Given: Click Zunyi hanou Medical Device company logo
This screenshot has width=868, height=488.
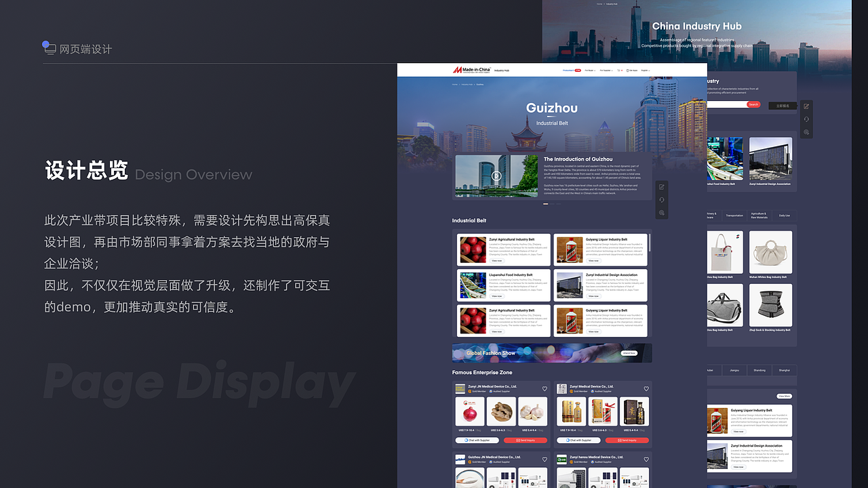Looking at the screenshot, I should click(562, 459).
